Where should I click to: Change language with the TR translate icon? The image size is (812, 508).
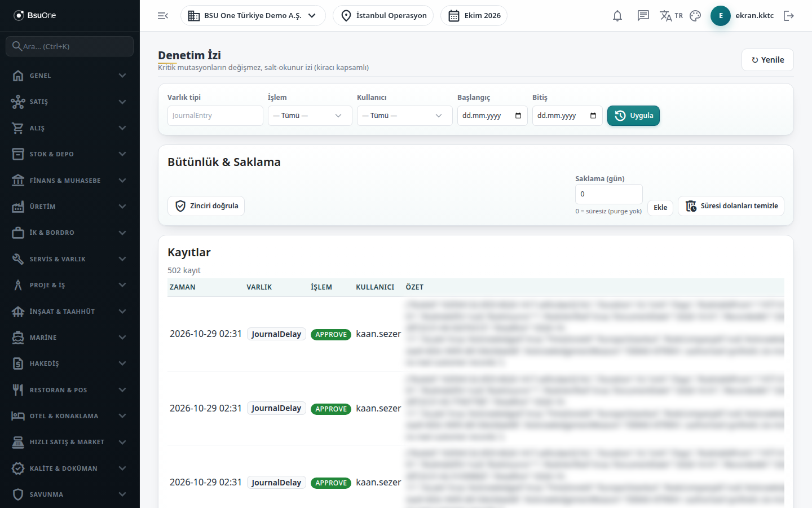click(671, 16)
